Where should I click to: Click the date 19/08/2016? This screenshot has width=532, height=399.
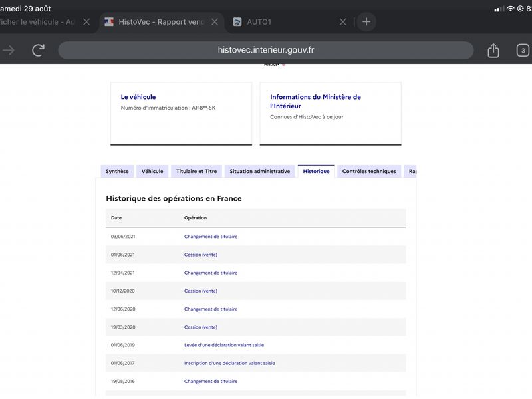[123, 381]
